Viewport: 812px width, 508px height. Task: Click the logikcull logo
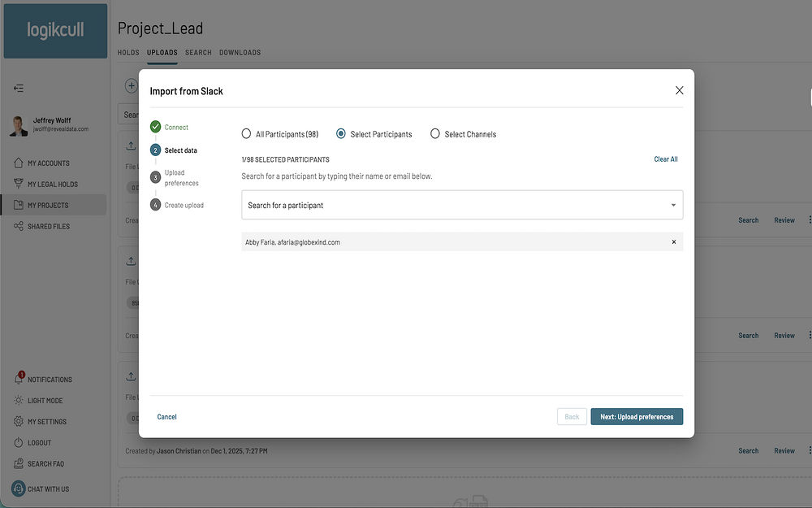tap(55, 31)
